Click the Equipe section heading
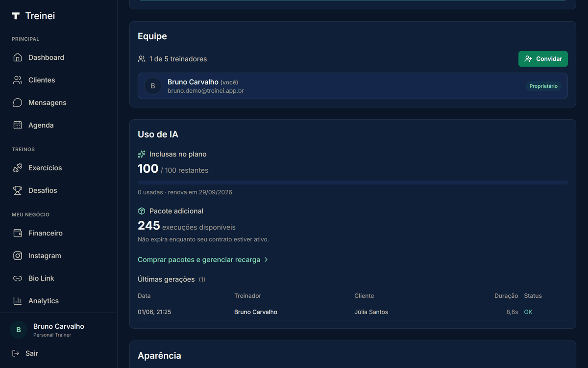The width and height of the screenshot is (588, 368). 152,36
